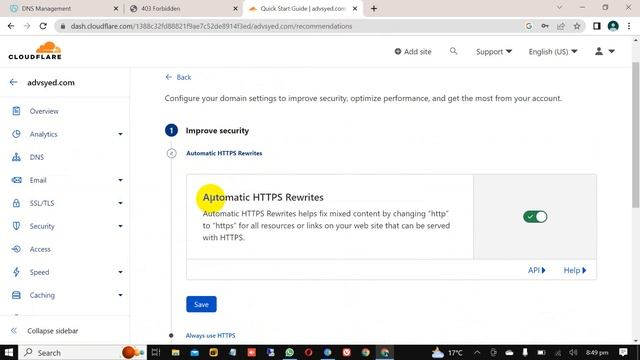Click the share page icon in address bar

click(561, 26)
